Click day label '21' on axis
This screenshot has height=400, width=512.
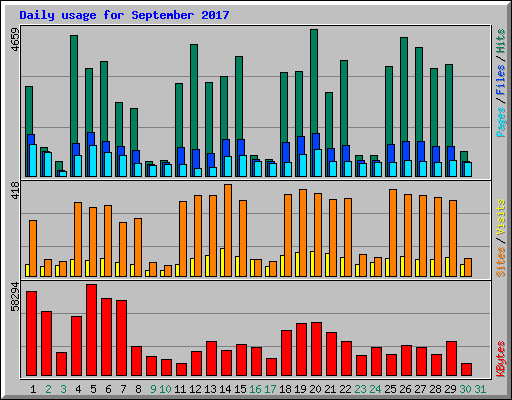330,389
